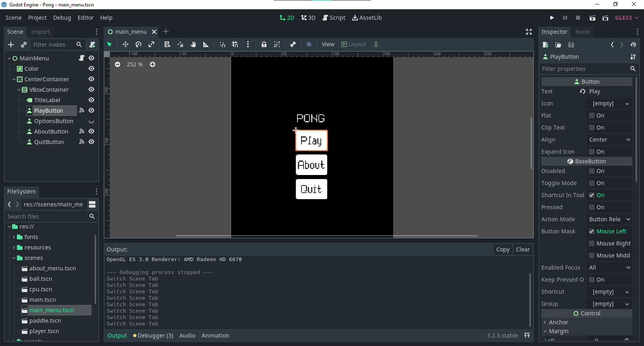The width and height of the screenshot is (644, 346).
Task: Zoom in the 2D viewport
Action: coord(153,64)
